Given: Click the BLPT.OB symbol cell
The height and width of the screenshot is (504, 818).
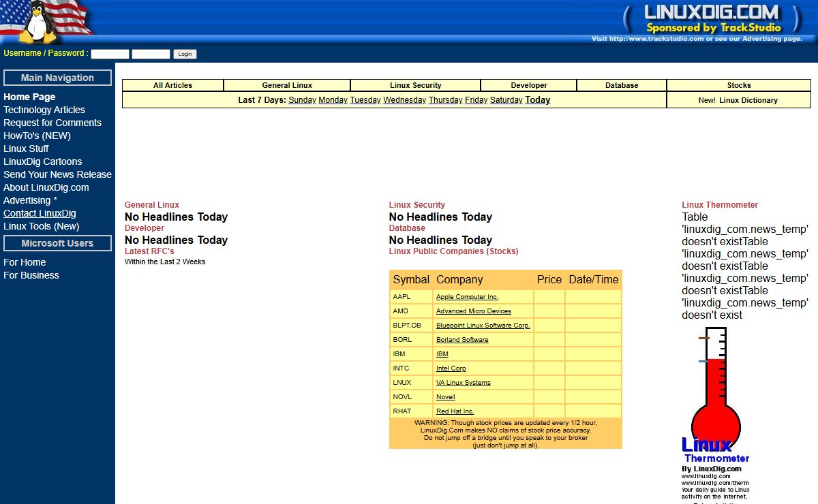Looking at the screenshot, I should click(x=411, y=326).
